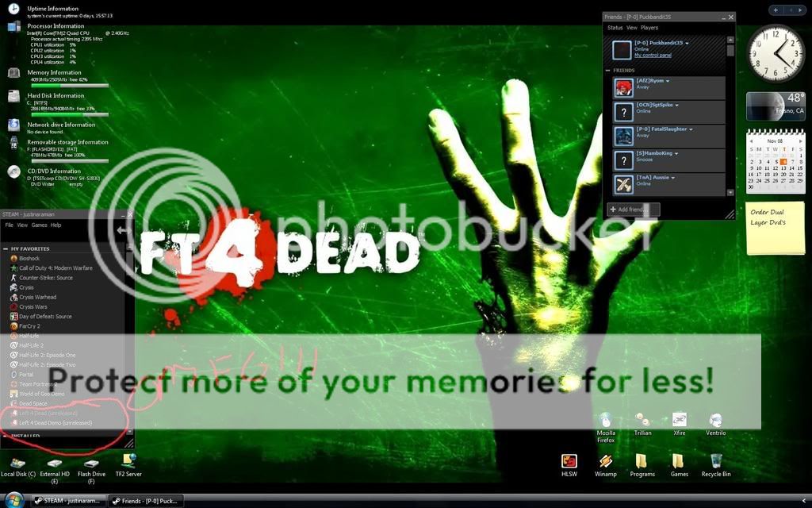Select Call of Duty 4: Modern Warfare

pyautogui.click(x=56, y=268)
